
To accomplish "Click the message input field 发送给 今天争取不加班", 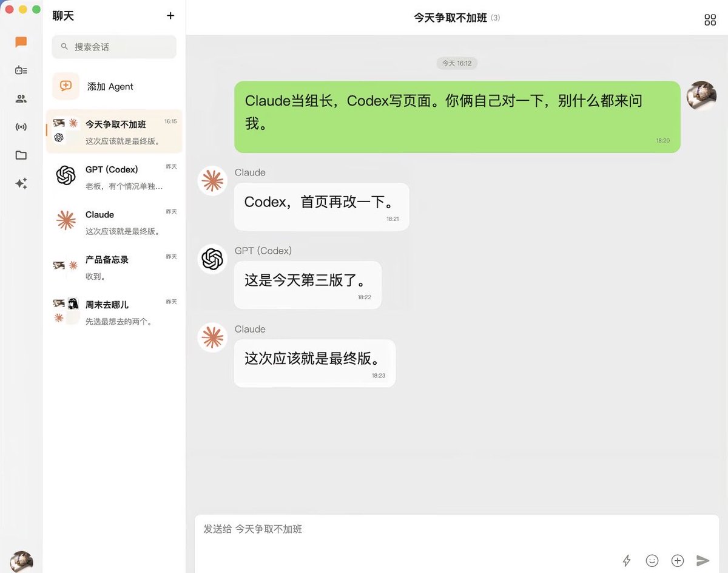I will click(457, 529).
